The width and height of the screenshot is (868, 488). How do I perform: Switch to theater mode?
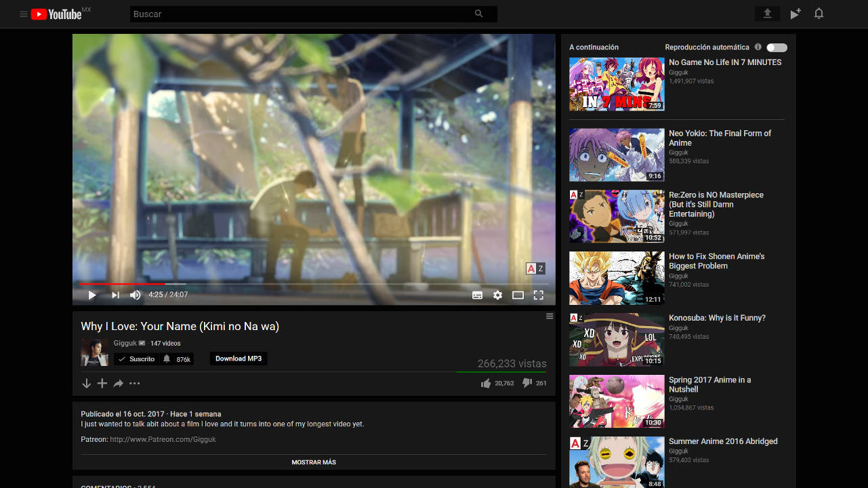(x=518, y=295)
